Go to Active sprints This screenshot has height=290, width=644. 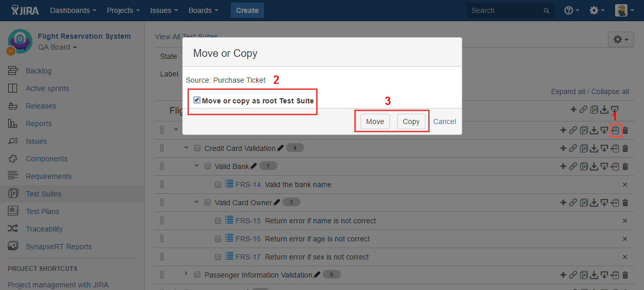48,88
